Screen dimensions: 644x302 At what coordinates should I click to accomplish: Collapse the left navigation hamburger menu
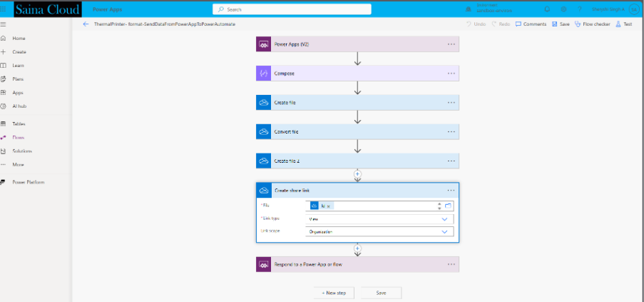pos(4,24)
